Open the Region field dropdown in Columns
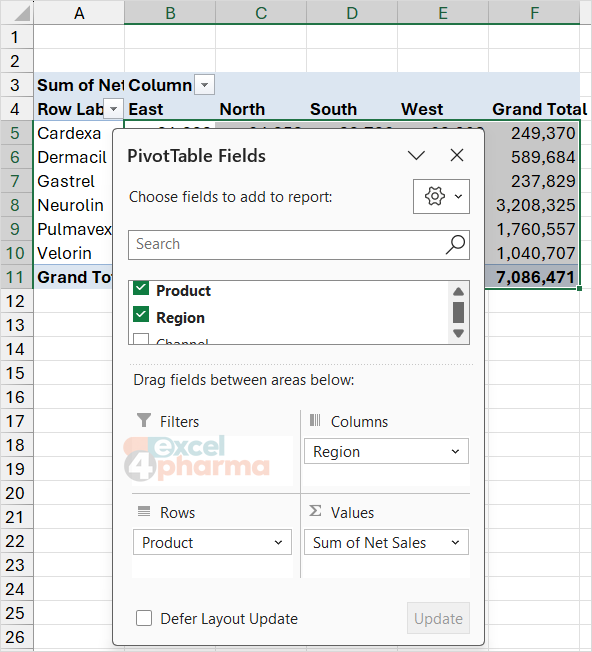The image size is (592, 652). pos(456,452)
